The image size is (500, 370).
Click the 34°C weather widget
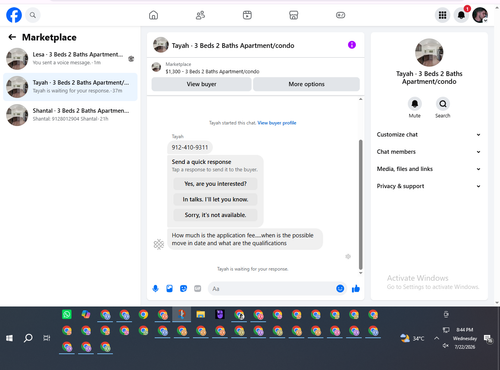tap(412, 338)
